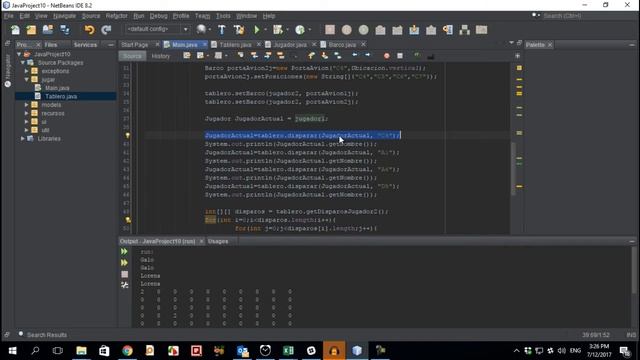Open the Debug Project dropdown arrow
The width and height of the screenshot is (640, 360).
[x=287, y=30]
